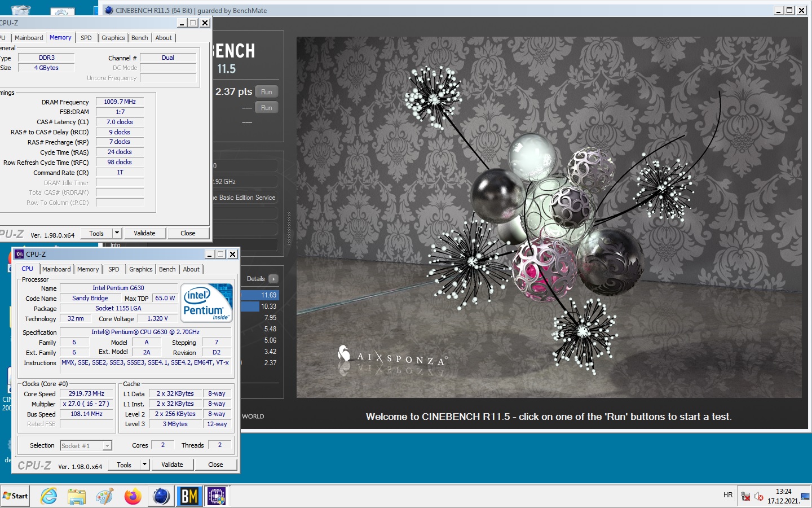Viewport: 812px width, 508px height.
Task: Click the Level 3 cache value 3 MBytes
Action: pyautogui.click(x=175, y=424)
